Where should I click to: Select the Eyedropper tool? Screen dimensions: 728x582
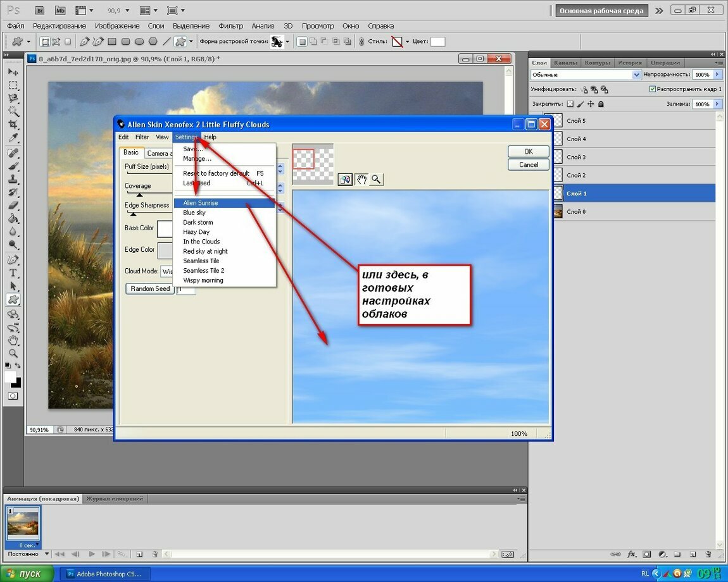coord(13,138)
